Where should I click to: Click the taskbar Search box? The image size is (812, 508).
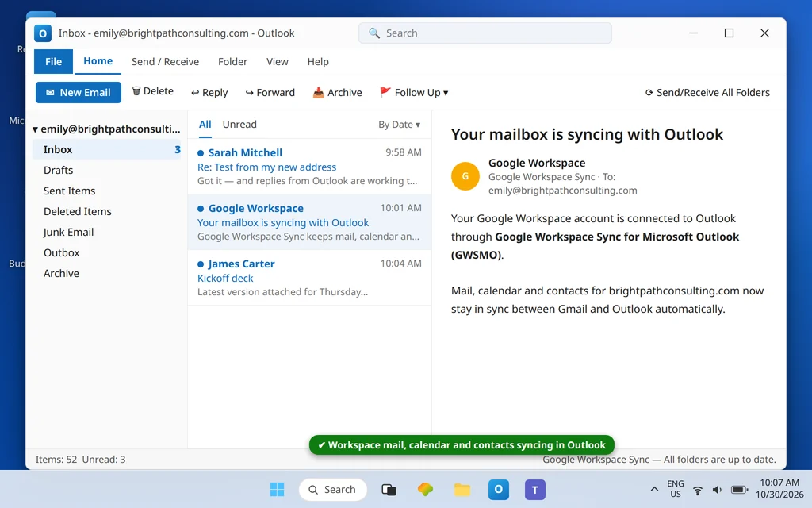(x=333, y=489)
